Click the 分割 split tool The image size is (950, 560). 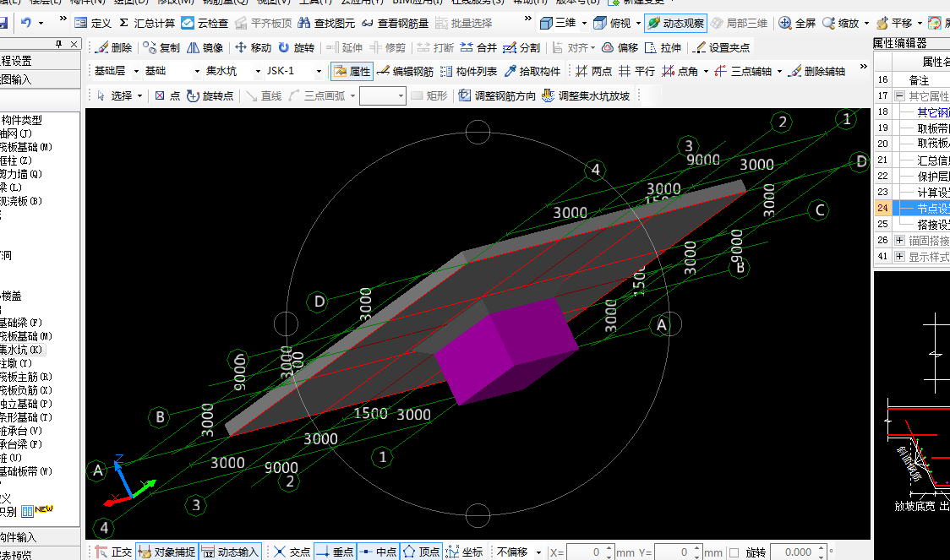click(x=521, y=47)
